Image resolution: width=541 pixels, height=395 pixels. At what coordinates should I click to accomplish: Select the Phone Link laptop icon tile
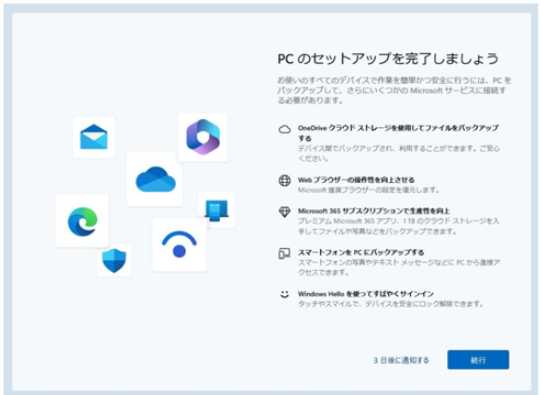(216, 209)
